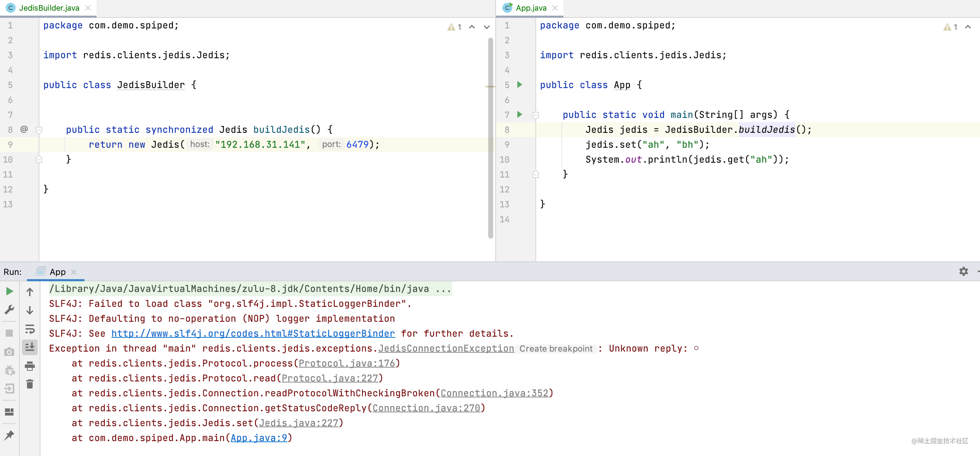
Task: Clear console with the trash icon
Action: pyautogui.click(x=30, y=384)
